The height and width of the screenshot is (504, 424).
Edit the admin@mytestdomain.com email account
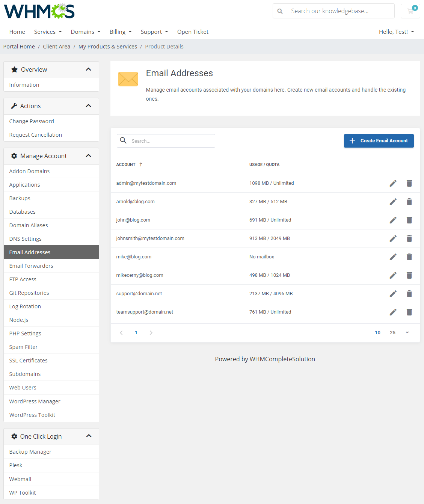point(393,183)
